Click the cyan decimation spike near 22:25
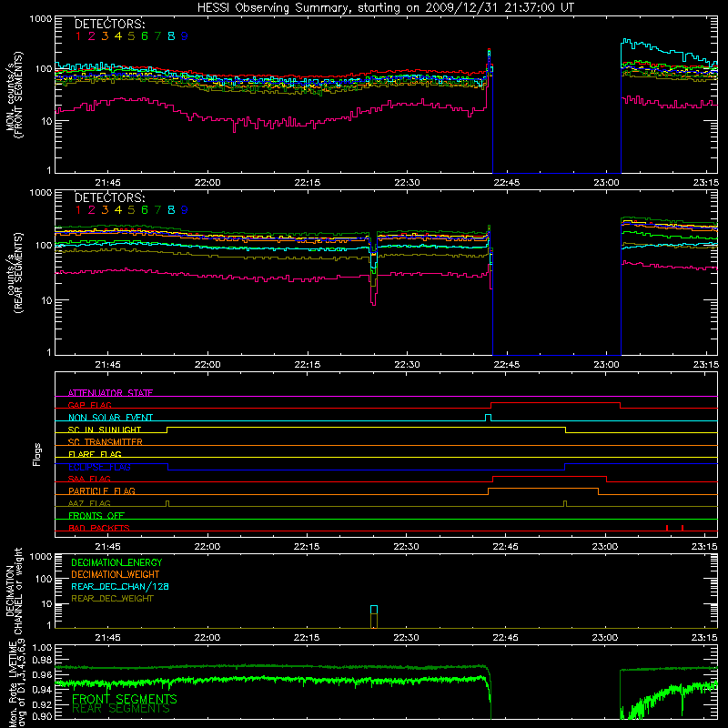 [x=374, y=610]
